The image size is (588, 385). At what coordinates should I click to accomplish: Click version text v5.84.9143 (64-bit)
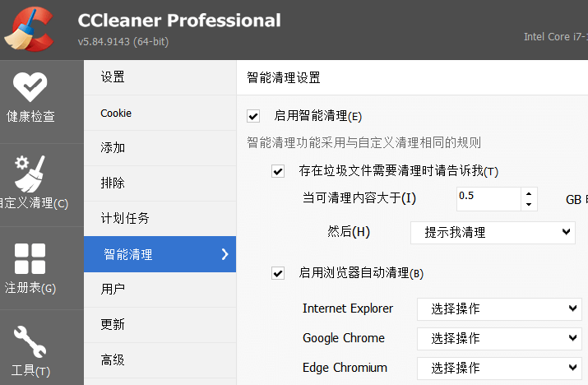(x=123, y=41)
